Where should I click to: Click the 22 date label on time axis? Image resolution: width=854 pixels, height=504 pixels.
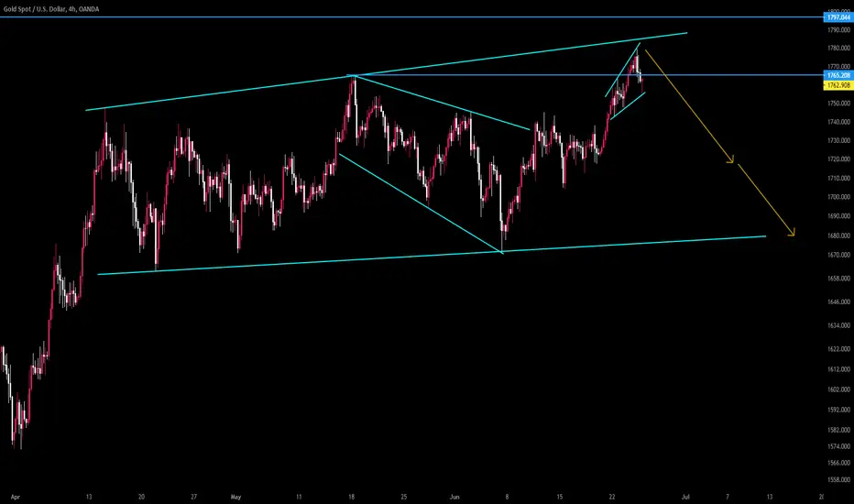(612, 497)
